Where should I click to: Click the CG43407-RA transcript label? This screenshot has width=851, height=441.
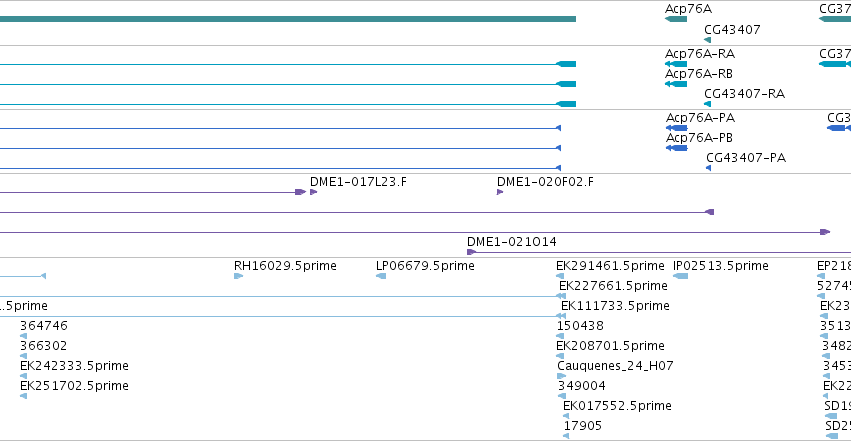coord(745,94)
